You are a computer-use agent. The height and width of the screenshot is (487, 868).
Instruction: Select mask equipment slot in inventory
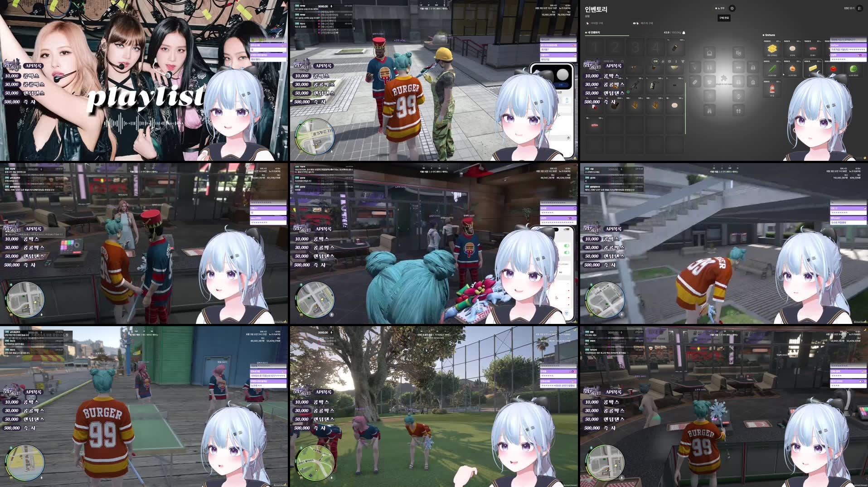(x=738, y=52)
